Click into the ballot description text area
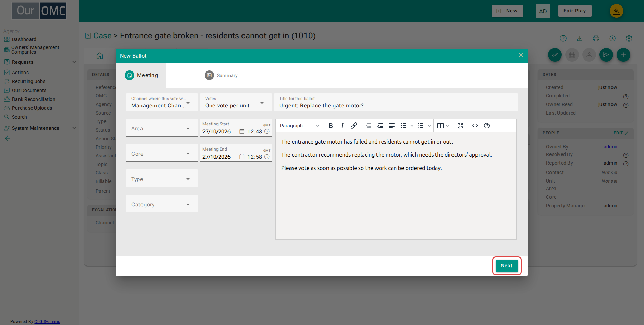 pos(396,186)
